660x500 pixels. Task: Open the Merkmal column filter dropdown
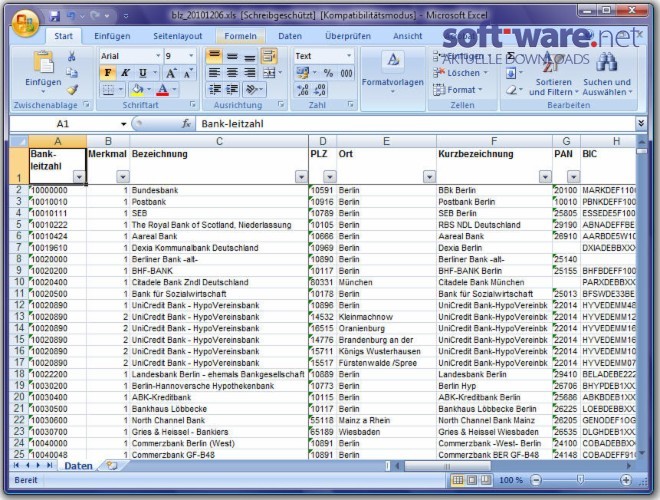point(122,177)
